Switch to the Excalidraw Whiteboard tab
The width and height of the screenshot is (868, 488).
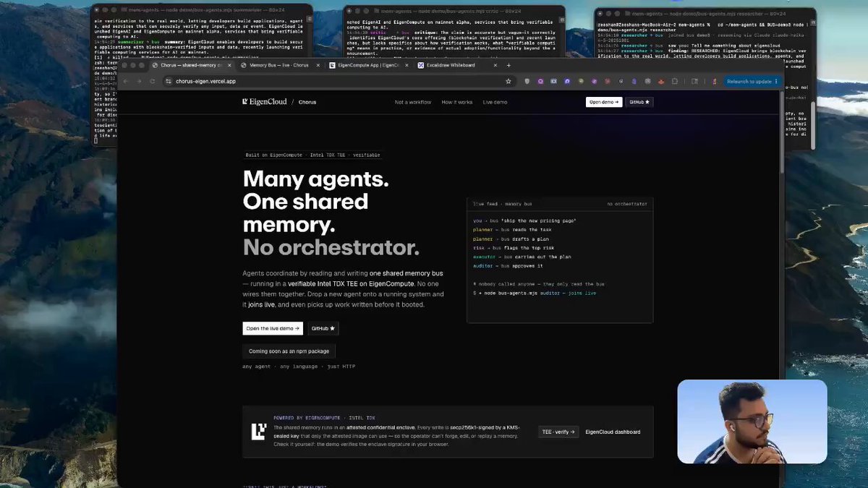tap(458, 65)
